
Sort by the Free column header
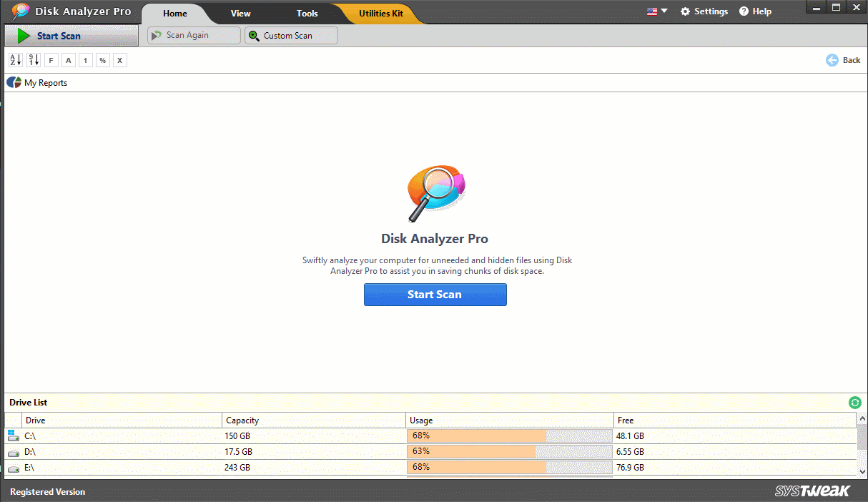[735, 420]
